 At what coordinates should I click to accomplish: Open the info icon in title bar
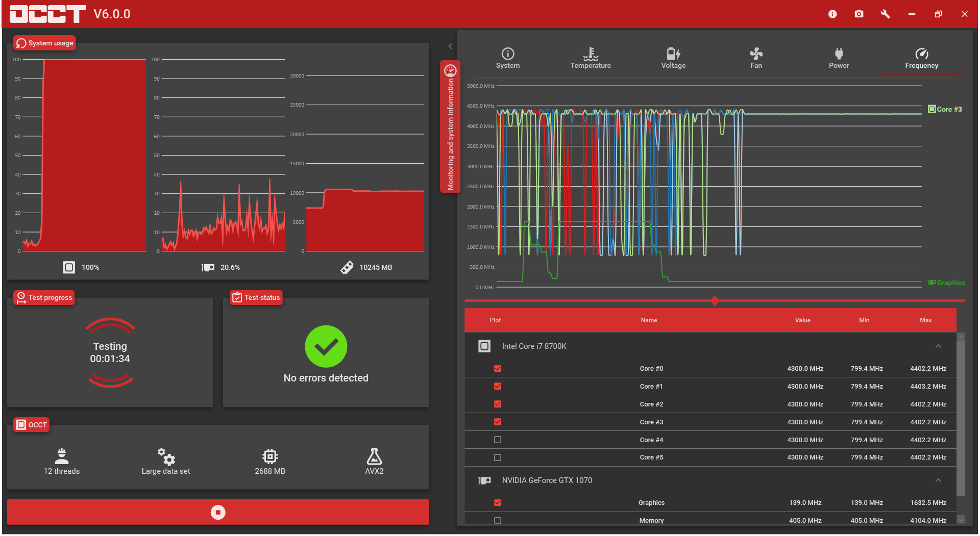[832, 14]
